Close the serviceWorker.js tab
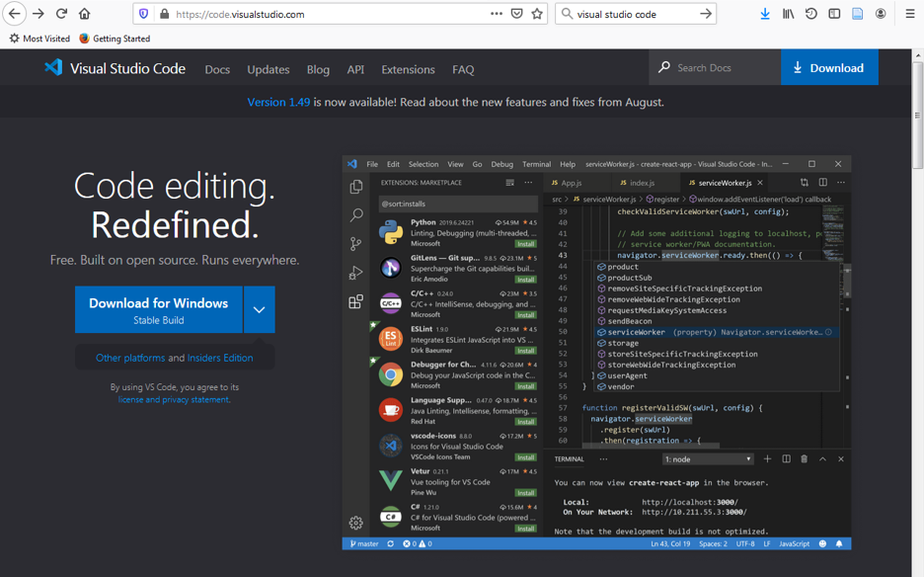924x577 pixels. pyautogui.click(x=760, y=183)
